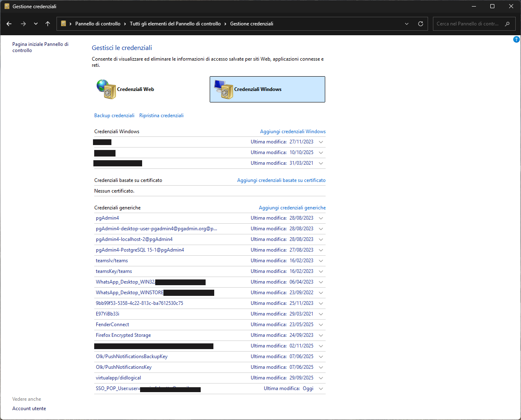
Task: Click 9bb99f53-5358-4c22 entry name
Action: 140,303
